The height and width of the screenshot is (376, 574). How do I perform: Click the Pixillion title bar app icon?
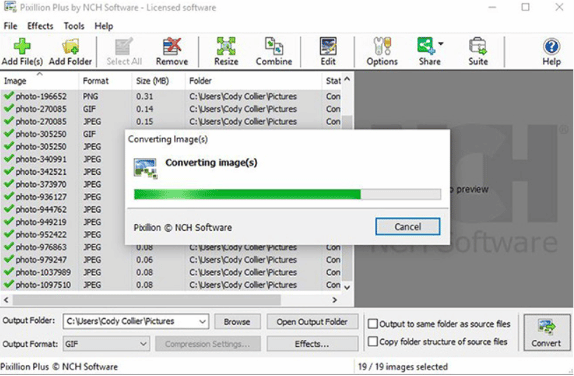pyautogui.click(x=10, y=7)
